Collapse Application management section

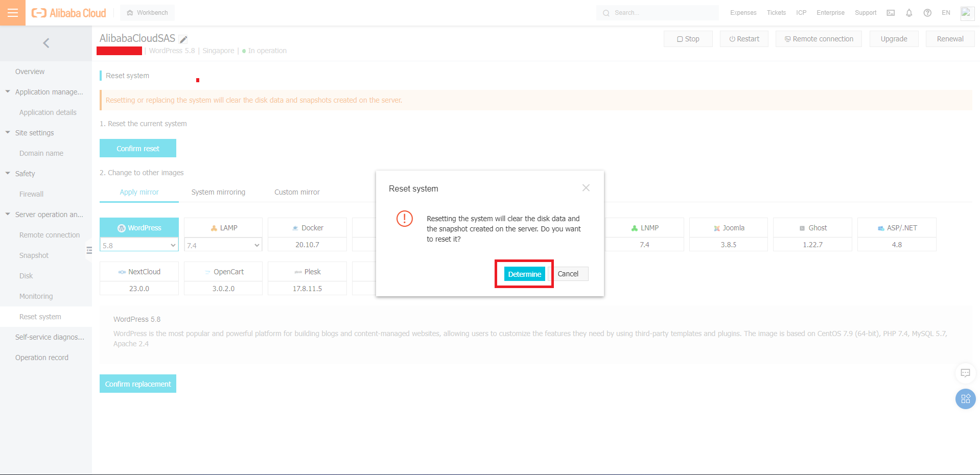8,92
